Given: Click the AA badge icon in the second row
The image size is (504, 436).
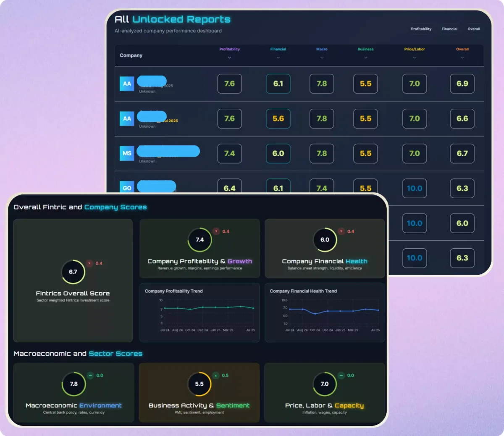Looking at the screenshot, I should [127, 118].
